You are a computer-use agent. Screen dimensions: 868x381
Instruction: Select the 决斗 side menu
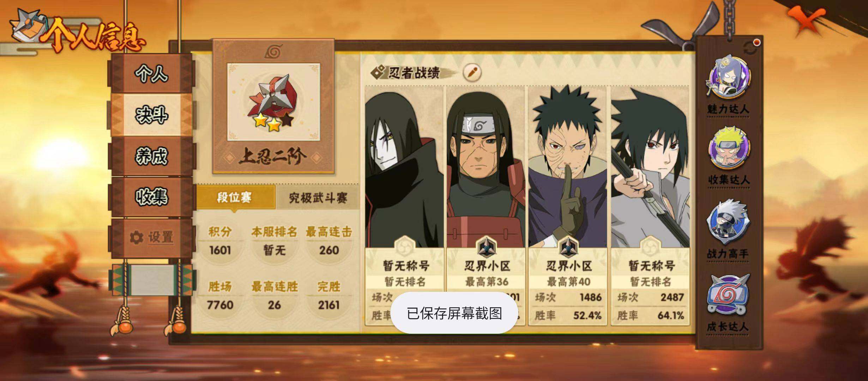[152, 115]
